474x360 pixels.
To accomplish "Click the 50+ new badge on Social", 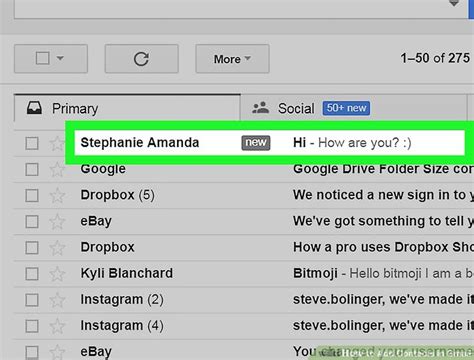I will tap(346, 108).
